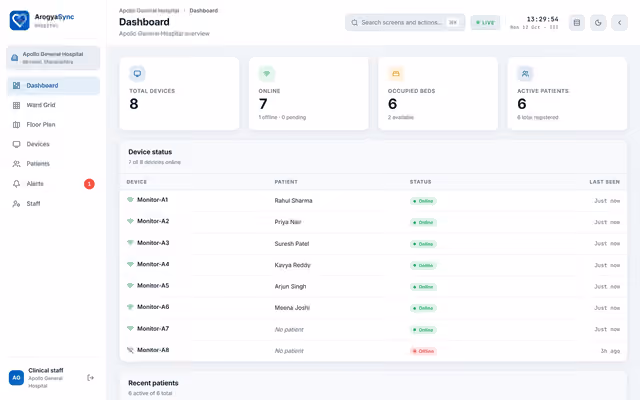Click the Apollo General Hospital breadcrumb
640x400 pixels.
click(149, 11)
